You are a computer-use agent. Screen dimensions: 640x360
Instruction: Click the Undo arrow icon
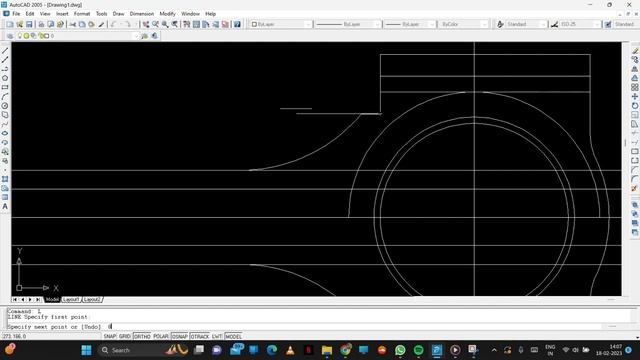pyautogui.click(x=114, y=24)
